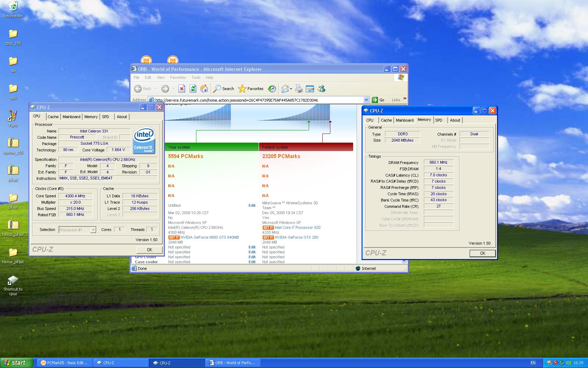Click the Edit page icon in IE toolbar

pyautogui.click(x=310, y=89)
